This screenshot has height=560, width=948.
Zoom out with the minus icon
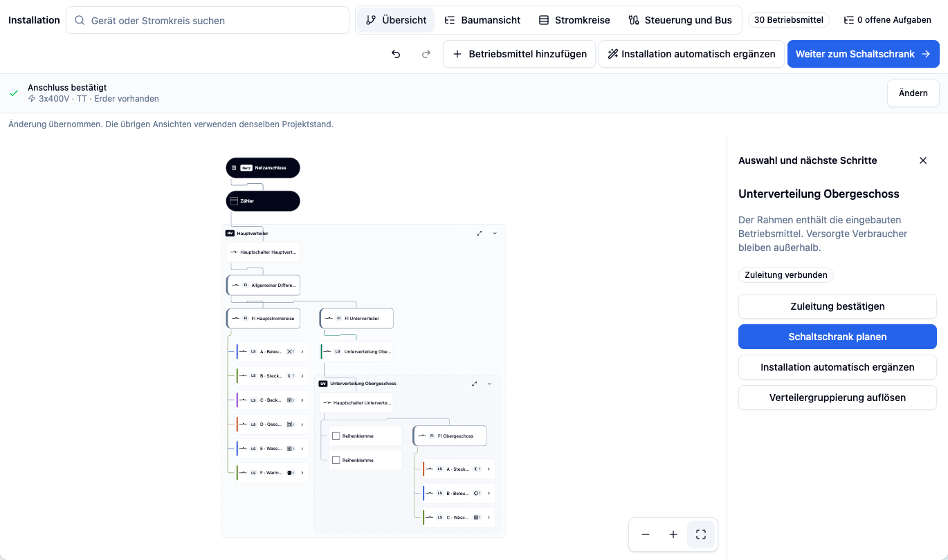pos(646,534)
